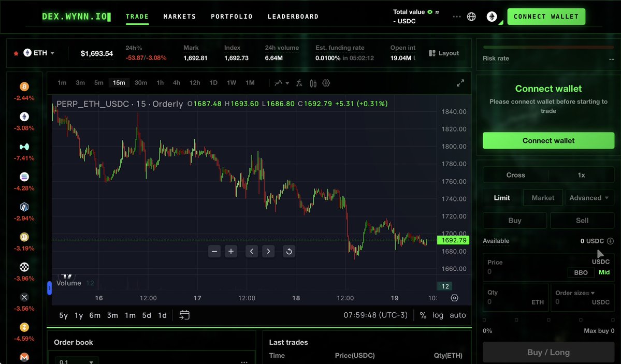The height and width of the screenshot is (364, 621).
Task: Select the 15m chart interval
Action: 119,83
